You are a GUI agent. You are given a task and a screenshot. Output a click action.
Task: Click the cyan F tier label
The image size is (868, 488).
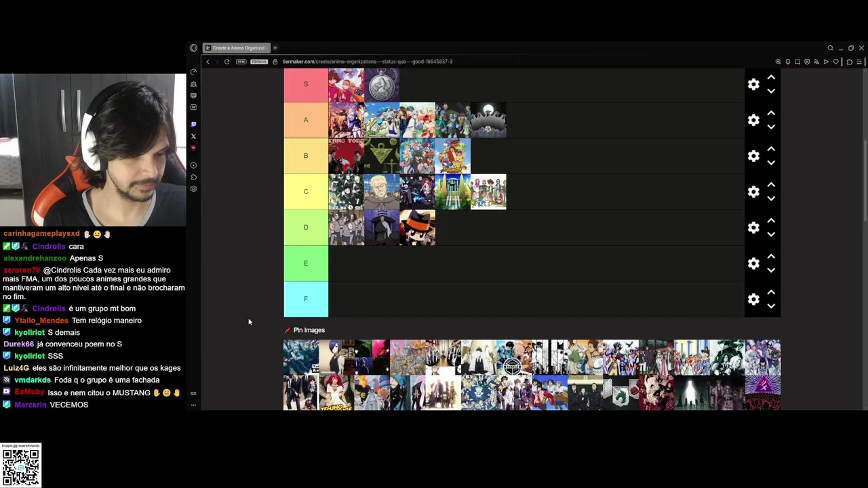pyautogui.click(x=306, y=299)
